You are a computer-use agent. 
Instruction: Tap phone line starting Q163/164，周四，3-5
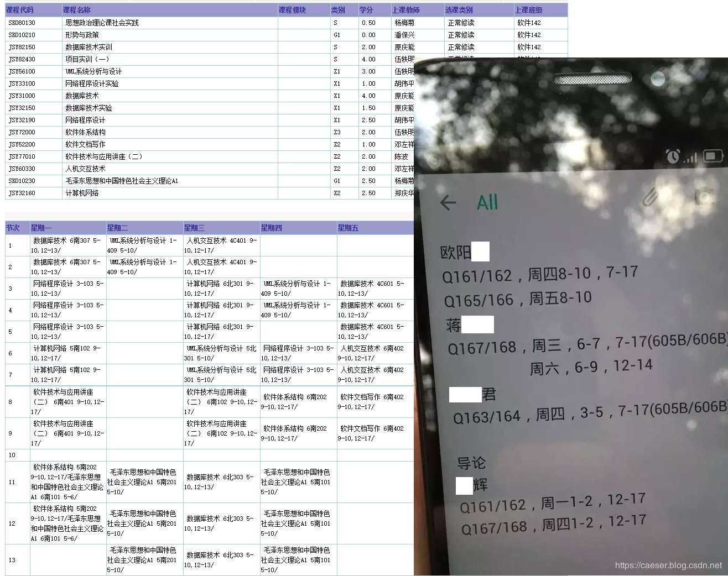[590, 412]
